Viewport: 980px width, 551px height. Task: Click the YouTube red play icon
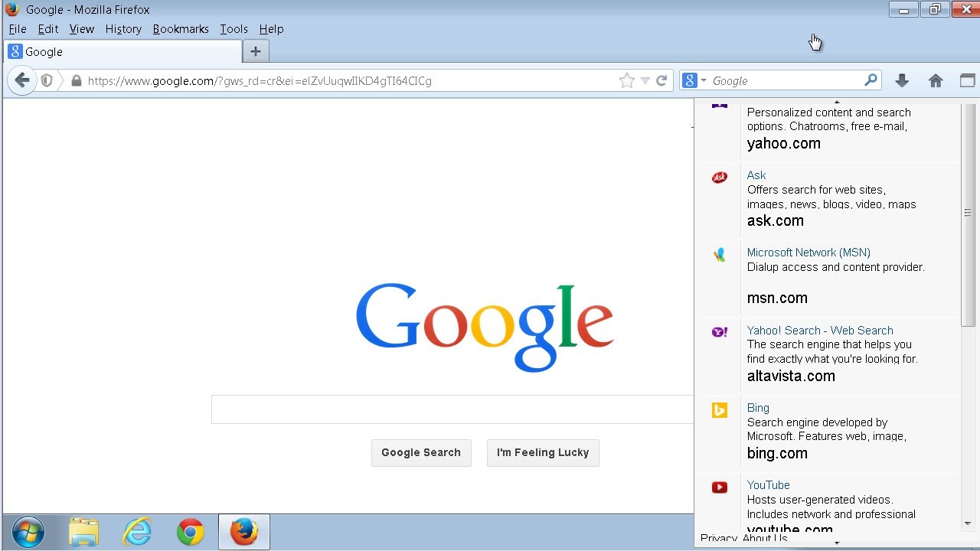tap(720, 487)
